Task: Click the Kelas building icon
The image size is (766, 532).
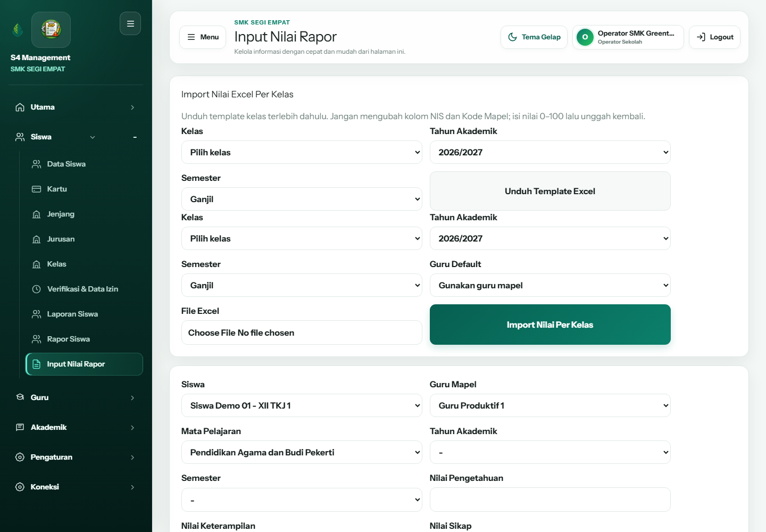Action: coord(36,264)
